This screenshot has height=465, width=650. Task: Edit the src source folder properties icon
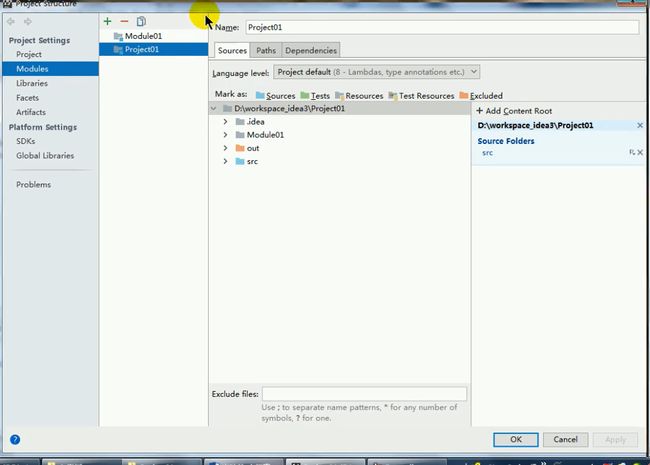632,153
